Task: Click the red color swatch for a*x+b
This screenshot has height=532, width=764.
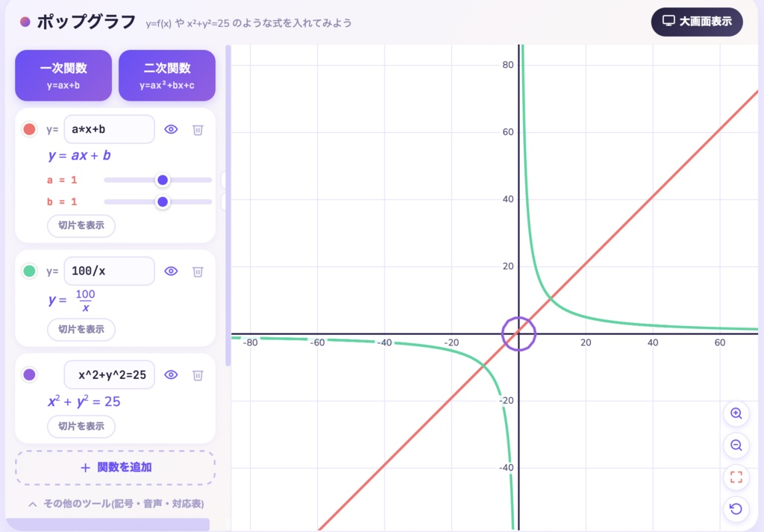Action: tap(29, 129)
